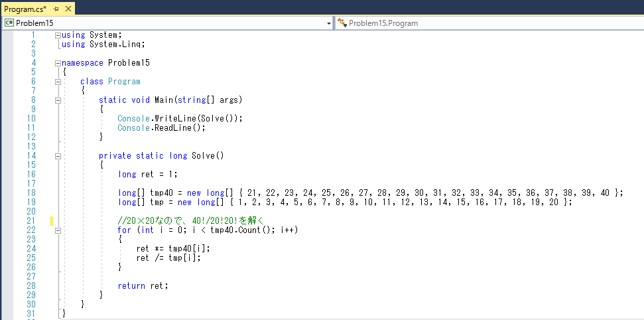Click 'namespace Problem15' text
The height and width of the screenshot is (320, 644).
click(105, 63)
